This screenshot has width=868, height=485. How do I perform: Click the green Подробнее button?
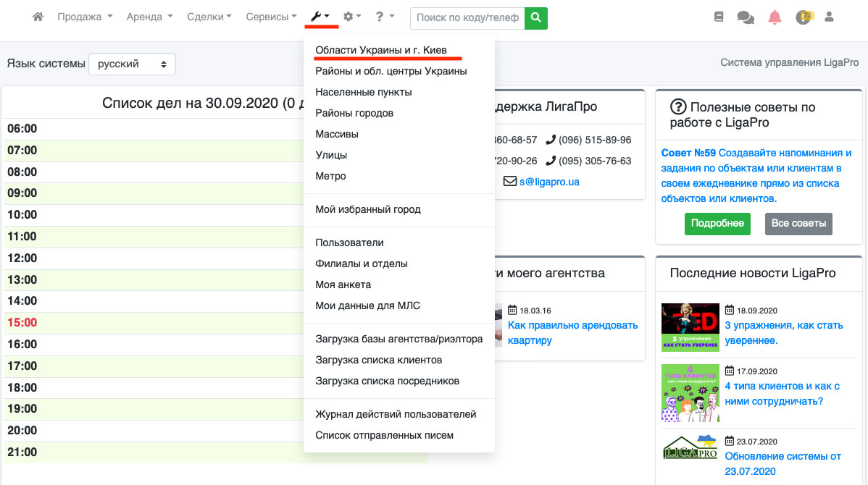pos(717,224)
